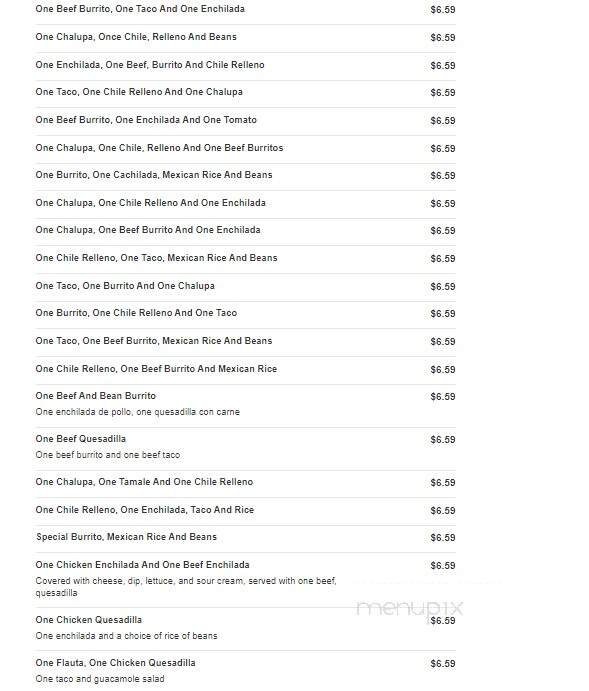Open 'Special Burrito, Mexican Rice And Beans'
The height and width of the screenshot is (691, 589).
coord(126,537)
